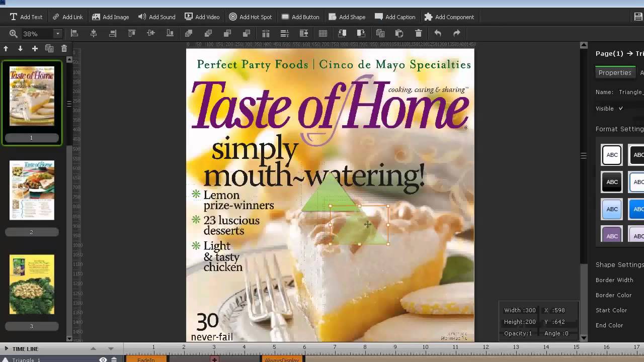Align objects to horizontal center
The image size is (644, 362).
(94, 33)
